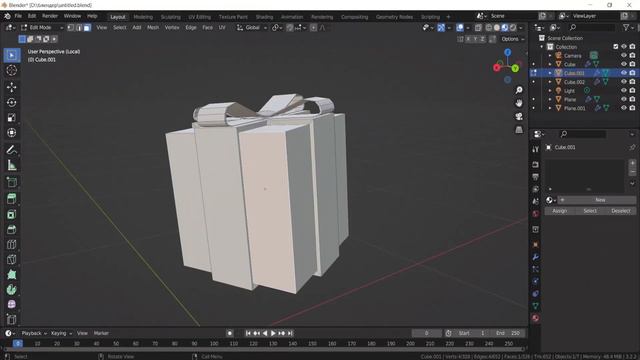This screenshot has height=360, width=640.
Task: Expand Cube.001 in outliner
Action: tap(550, 73)
